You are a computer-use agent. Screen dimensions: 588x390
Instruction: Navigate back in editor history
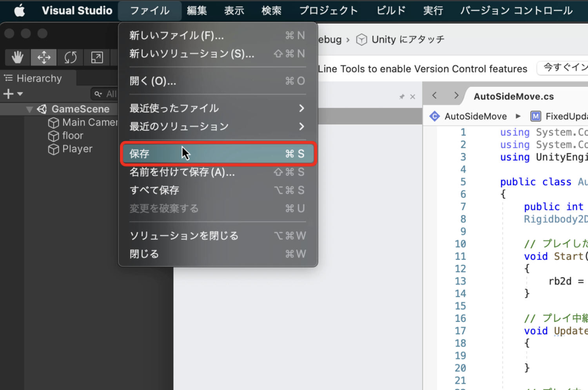point(434,96)
